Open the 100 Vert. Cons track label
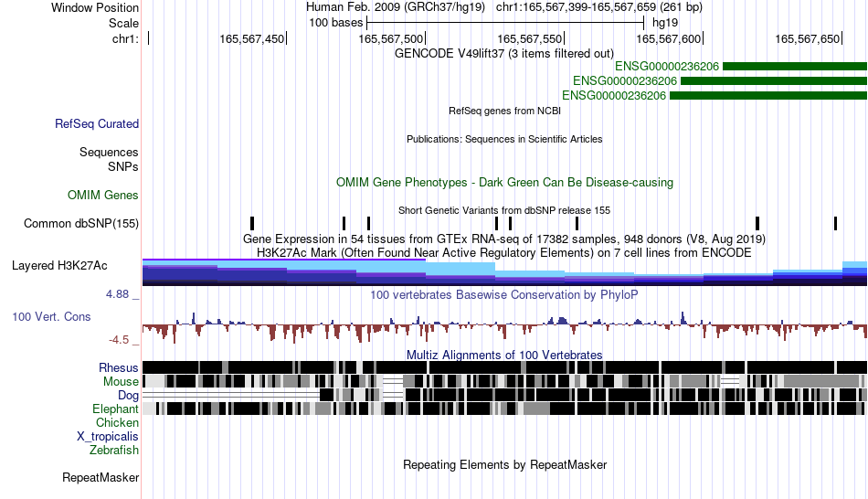868x499 pixels. pos(51,317)
